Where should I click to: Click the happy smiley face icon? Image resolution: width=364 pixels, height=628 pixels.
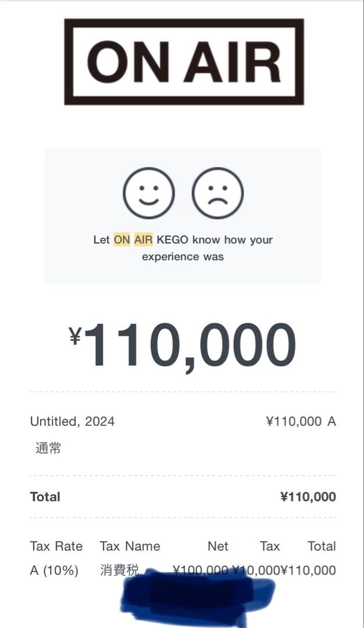coord(148,194)
